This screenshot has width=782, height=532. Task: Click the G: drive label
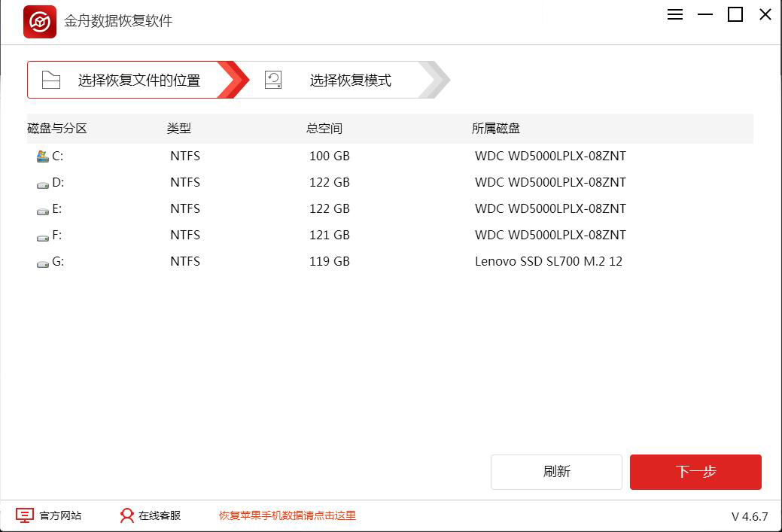pos(58,262)
